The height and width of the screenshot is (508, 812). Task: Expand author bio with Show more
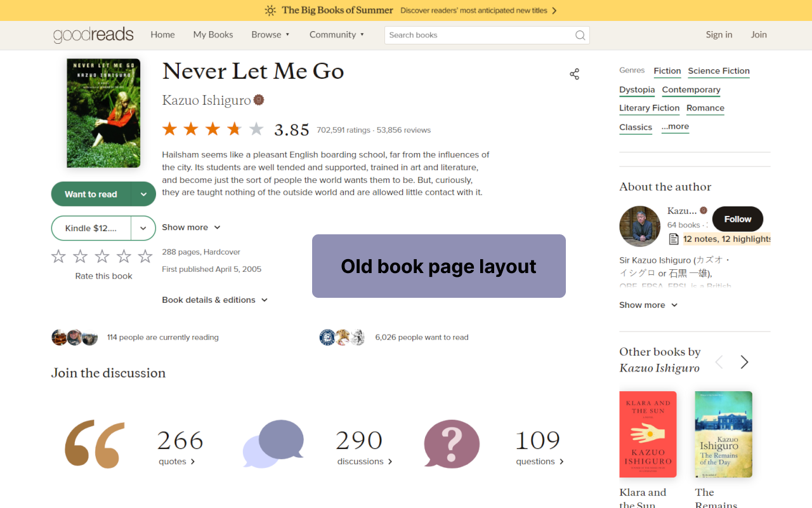[648, 305]
